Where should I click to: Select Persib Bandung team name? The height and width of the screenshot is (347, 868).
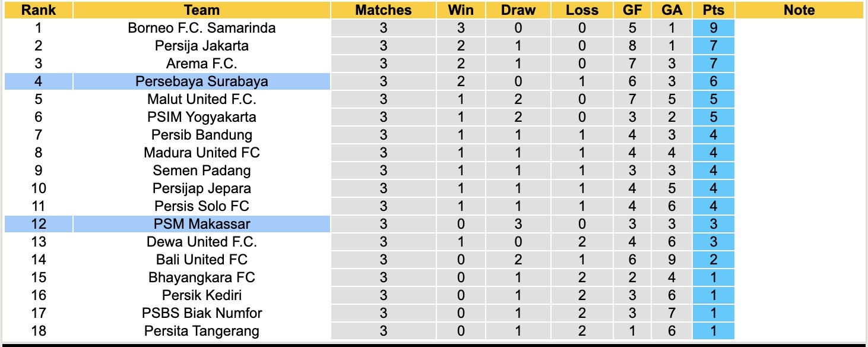coord(202,135)
